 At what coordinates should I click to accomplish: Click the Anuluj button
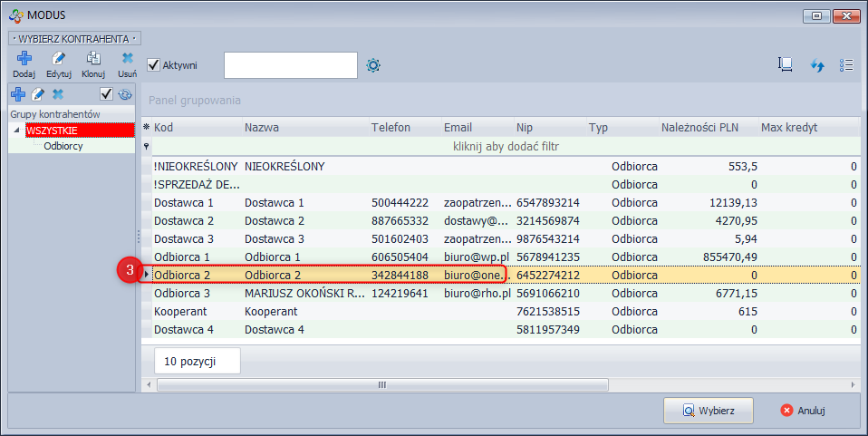tap(802, 411)
